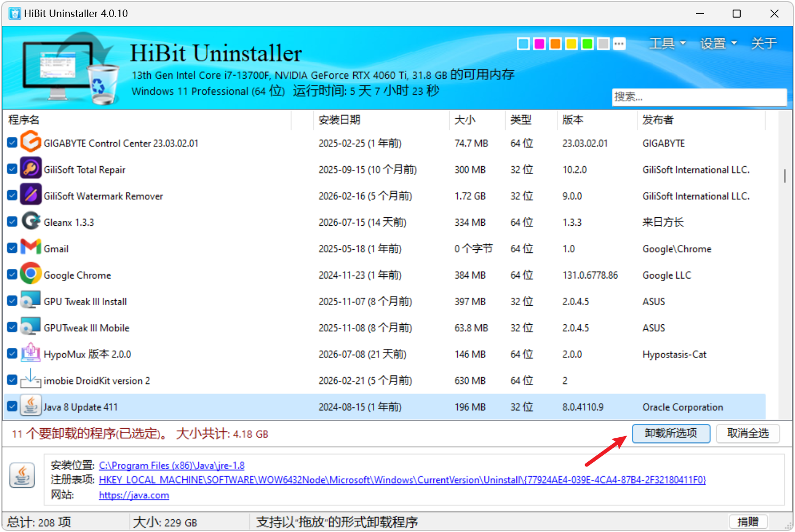Screen dimensions: 795x532
Task: Click the Java 8 Update 411 row icon
Action: click(31, 406)
